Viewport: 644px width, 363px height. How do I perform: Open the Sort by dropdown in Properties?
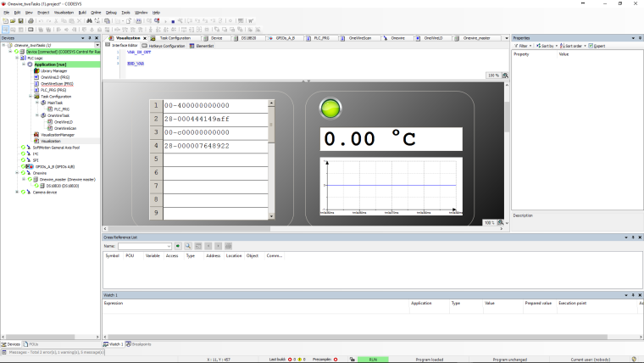[547, 45]
